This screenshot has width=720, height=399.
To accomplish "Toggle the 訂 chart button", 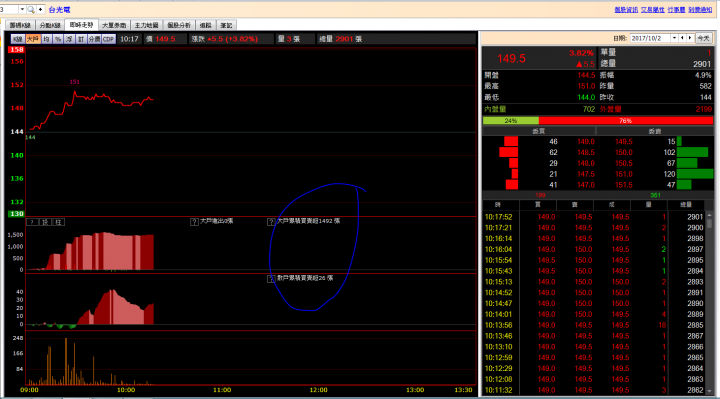I will 81,39.
